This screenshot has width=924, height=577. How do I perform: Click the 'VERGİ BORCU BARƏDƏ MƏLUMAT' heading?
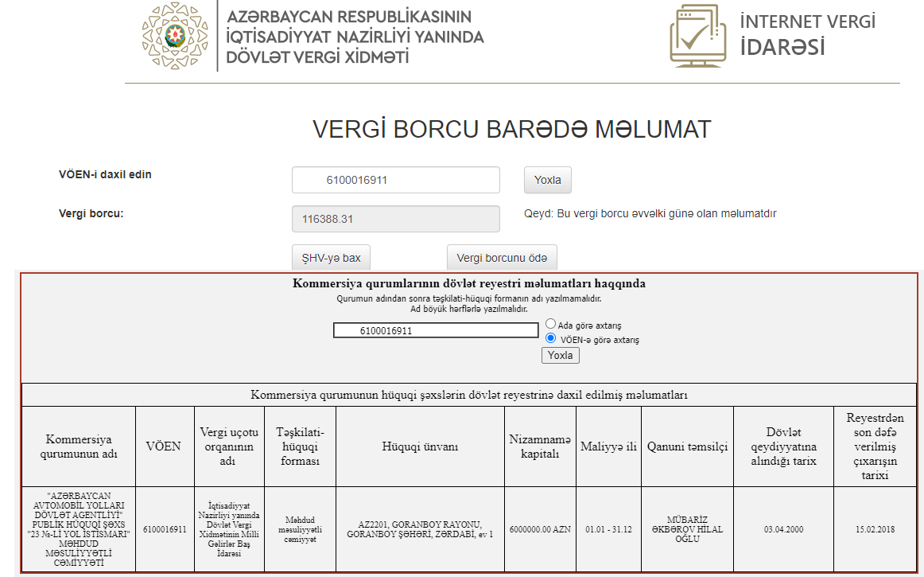tap(512, 129)
